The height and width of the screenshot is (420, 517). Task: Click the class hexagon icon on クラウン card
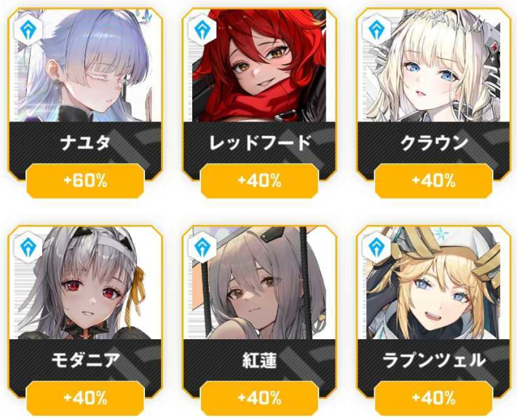pyautogui.click(x=376, y=30)
